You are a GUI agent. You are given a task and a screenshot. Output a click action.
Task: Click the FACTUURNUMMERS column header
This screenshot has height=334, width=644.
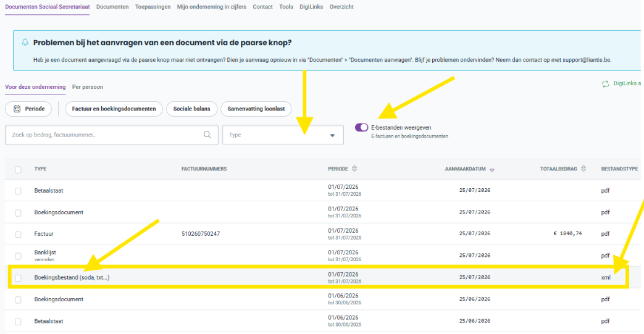point(204,169)
